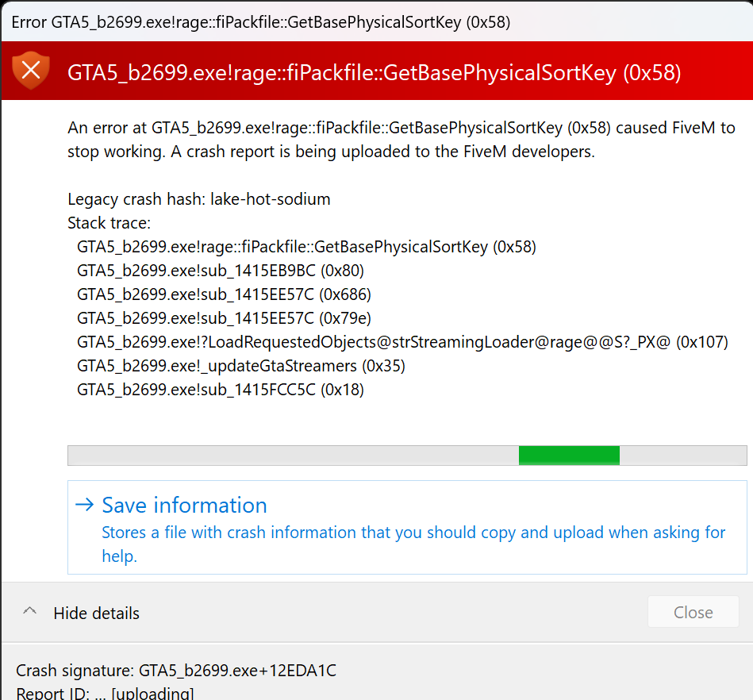The image size is (753, 700).
Task: Click the red banner error heading
Action: [374, 73]
